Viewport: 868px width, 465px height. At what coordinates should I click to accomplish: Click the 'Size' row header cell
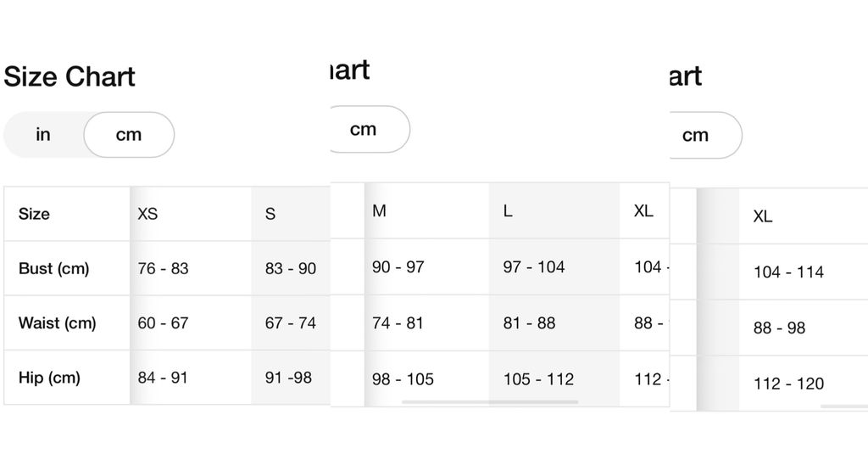tap(34, 214)
